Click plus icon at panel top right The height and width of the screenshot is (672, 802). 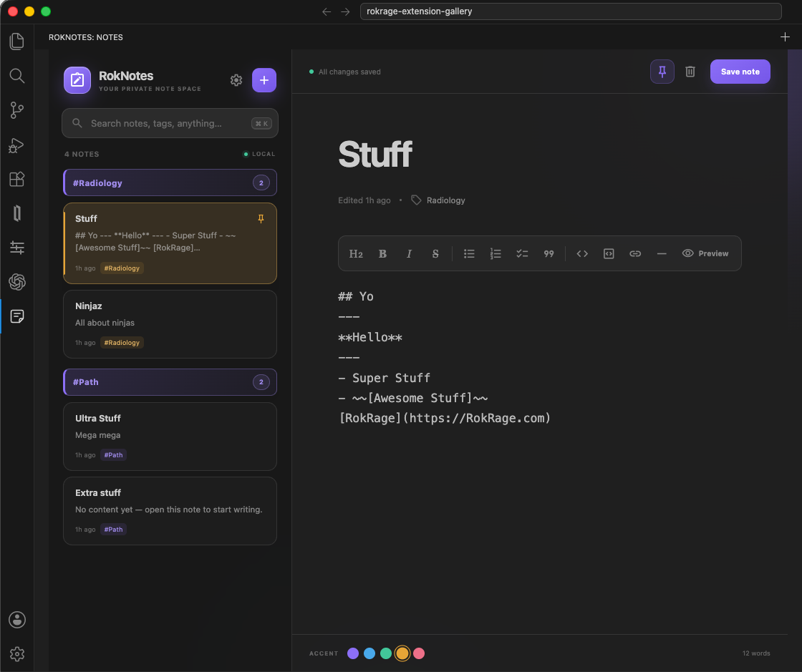click(785, 36)
